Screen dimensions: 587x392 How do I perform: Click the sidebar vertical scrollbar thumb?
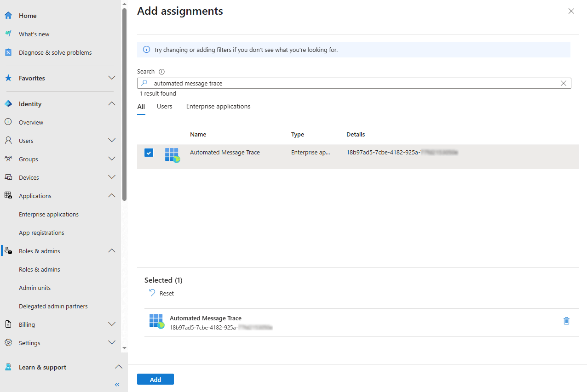coord(124,104)
